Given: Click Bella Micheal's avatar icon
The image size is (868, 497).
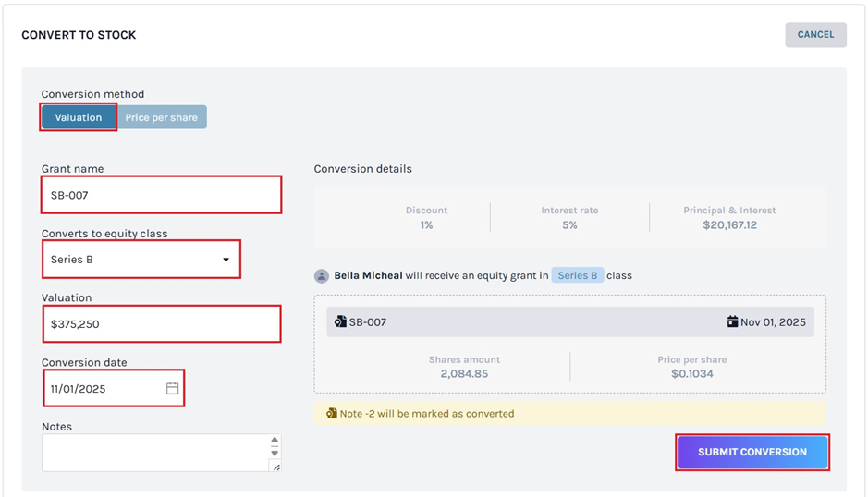Looking at the screenshot, I should click(322, 275).
